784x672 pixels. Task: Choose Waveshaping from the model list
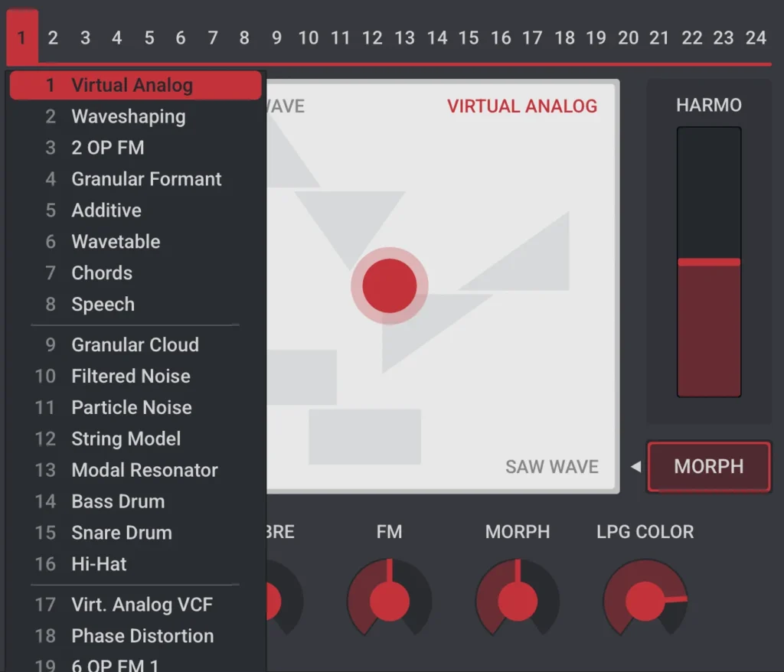(x=136, y=116)
